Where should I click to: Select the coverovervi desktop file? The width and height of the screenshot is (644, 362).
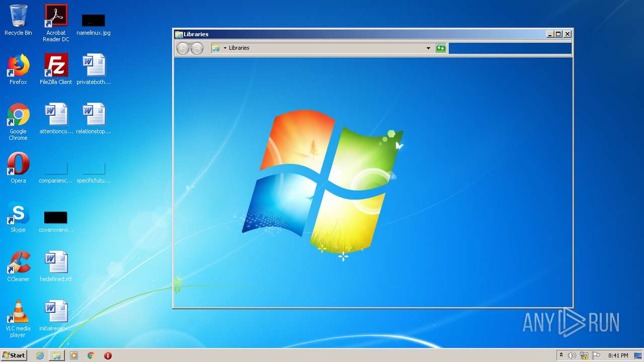pyautogui.click(x=56, y=221)
